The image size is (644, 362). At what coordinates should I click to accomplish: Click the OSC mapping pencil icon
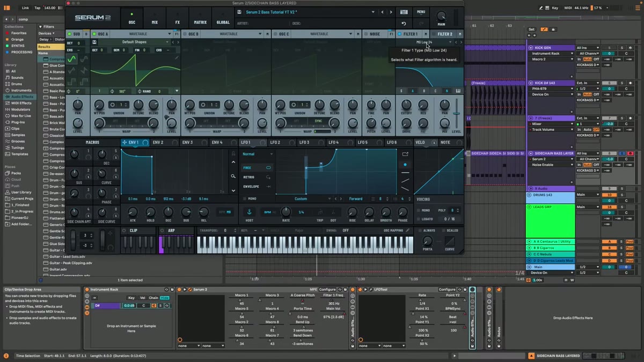point(408,231)
